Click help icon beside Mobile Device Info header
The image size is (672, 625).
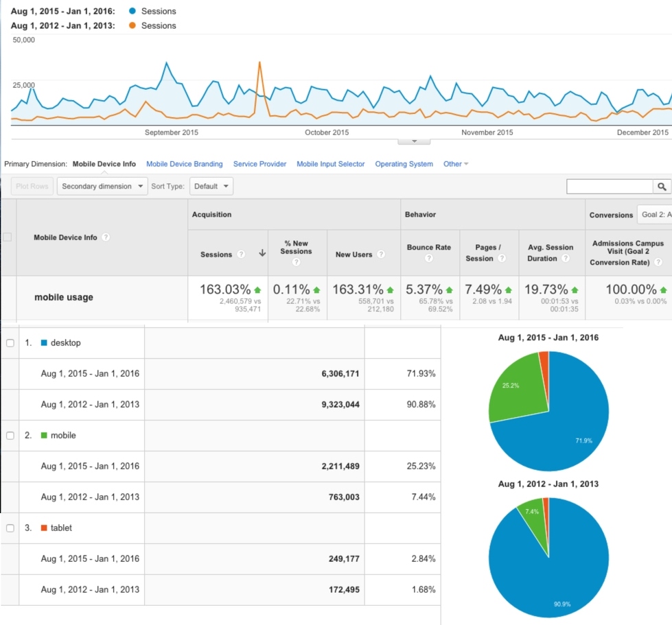(x=106, y=237)
